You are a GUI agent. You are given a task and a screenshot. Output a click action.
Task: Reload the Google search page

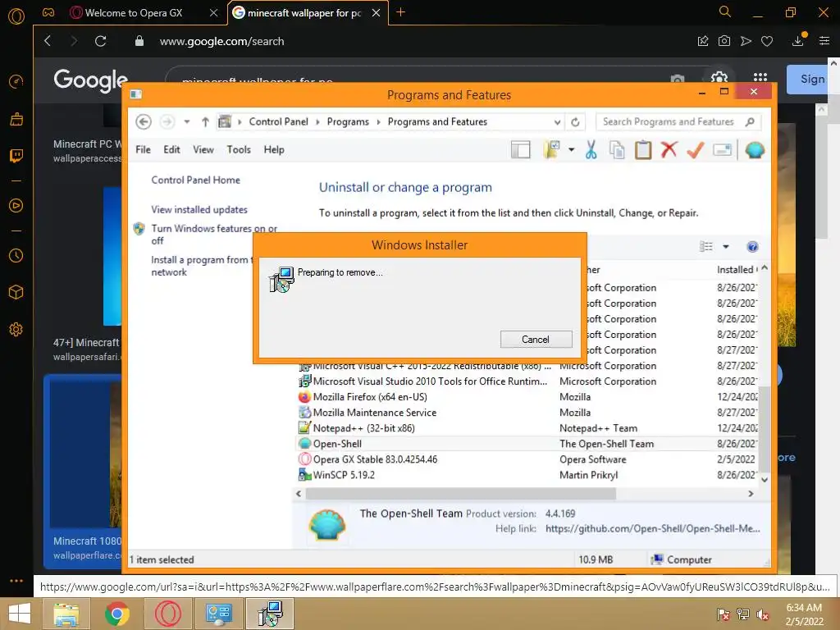coord(100,41)
